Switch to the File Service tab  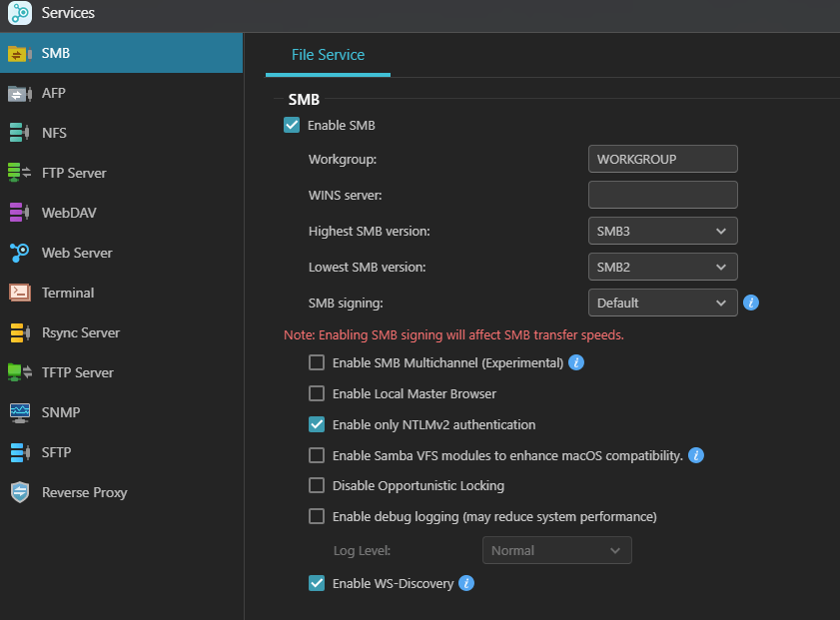tap(328, 55)
